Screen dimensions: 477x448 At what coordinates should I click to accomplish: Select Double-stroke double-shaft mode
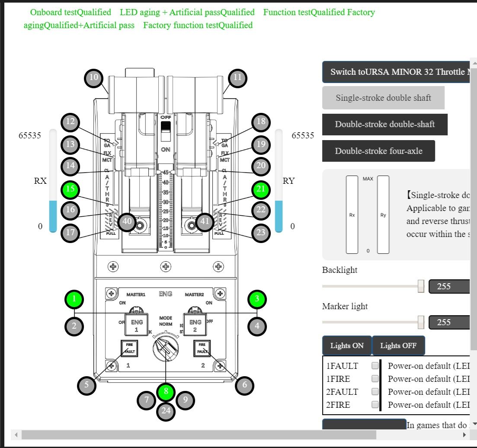click(384, 125)
